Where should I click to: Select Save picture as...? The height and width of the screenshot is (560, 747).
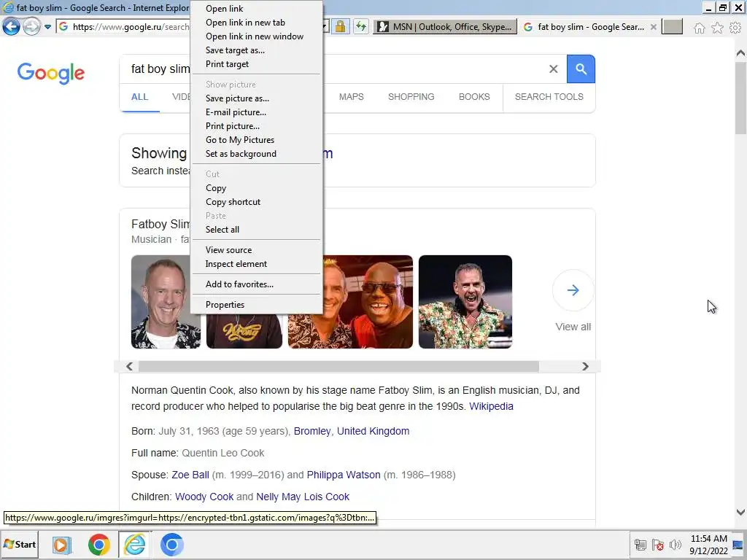pyautogui.click(x=256, y=98)
